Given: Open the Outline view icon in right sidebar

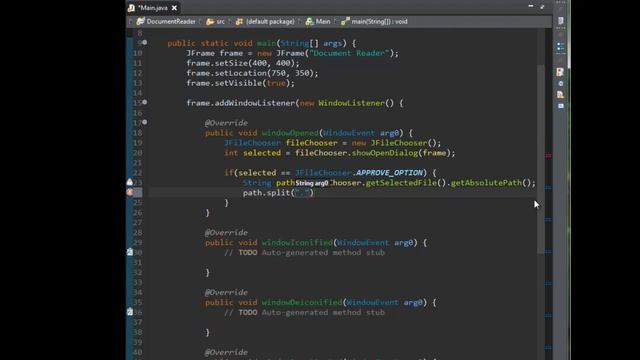Looking at the screenshot, I should [561, 47].
